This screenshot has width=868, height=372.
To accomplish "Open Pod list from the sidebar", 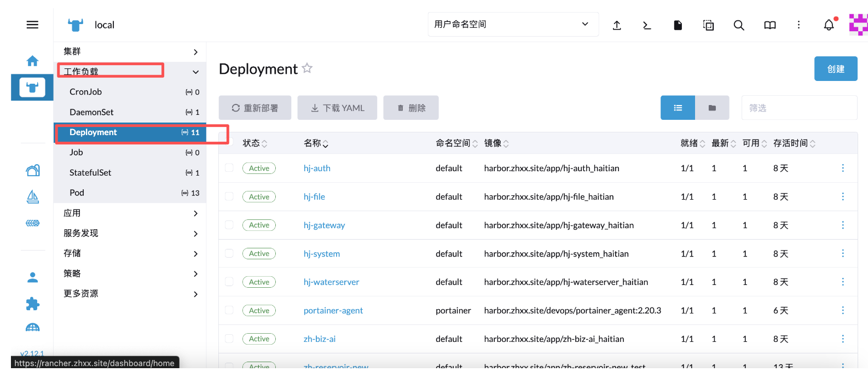I will 77,193.
